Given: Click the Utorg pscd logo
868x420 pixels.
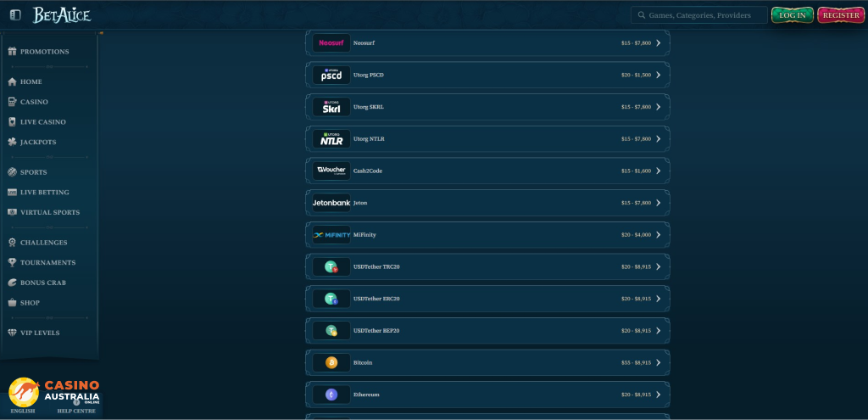Looking at the screenshot, I should point(331,75).
